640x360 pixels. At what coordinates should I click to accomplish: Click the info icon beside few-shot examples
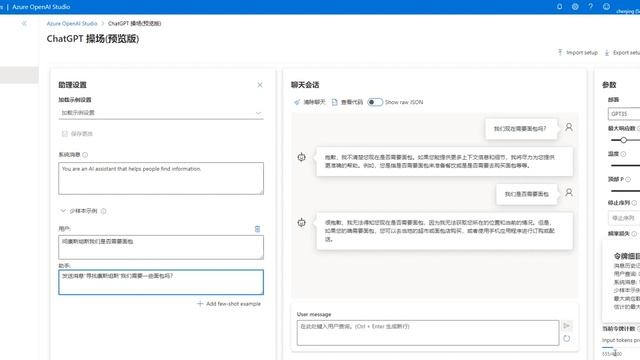103,211
